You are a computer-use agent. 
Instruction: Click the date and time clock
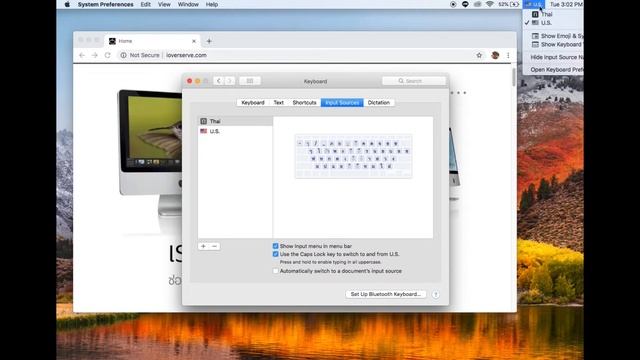[566, 4]
